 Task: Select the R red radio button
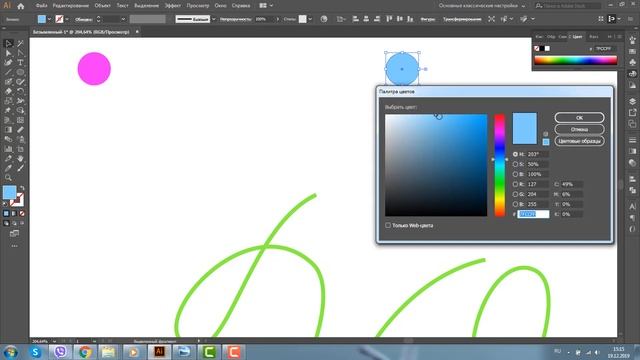click(516, 184)
